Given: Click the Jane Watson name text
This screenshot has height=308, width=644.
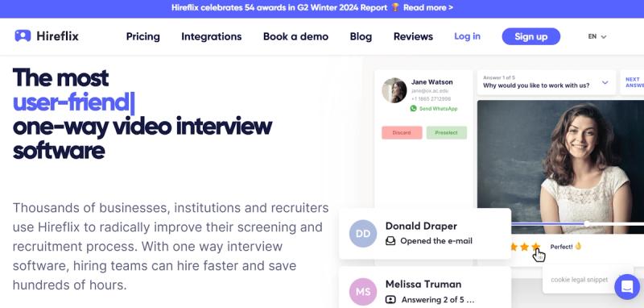Looking at the screenshot, I should (432, 81).
